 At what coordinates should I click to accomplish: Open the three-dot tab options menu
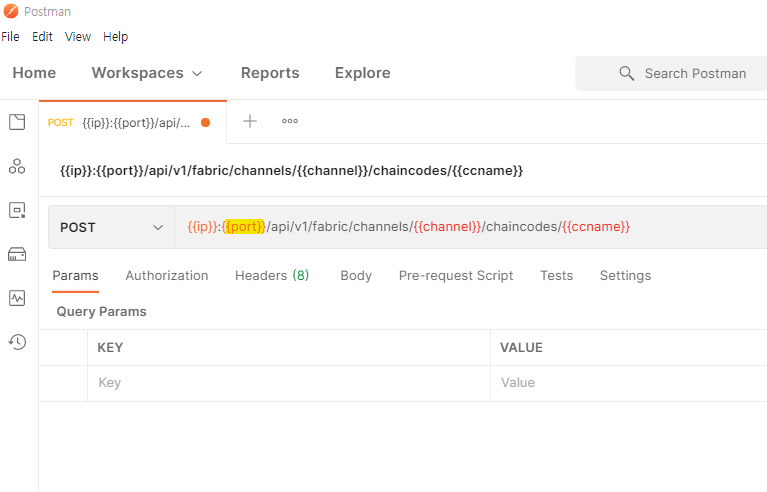pyautogui.click(x=290, y=121)
